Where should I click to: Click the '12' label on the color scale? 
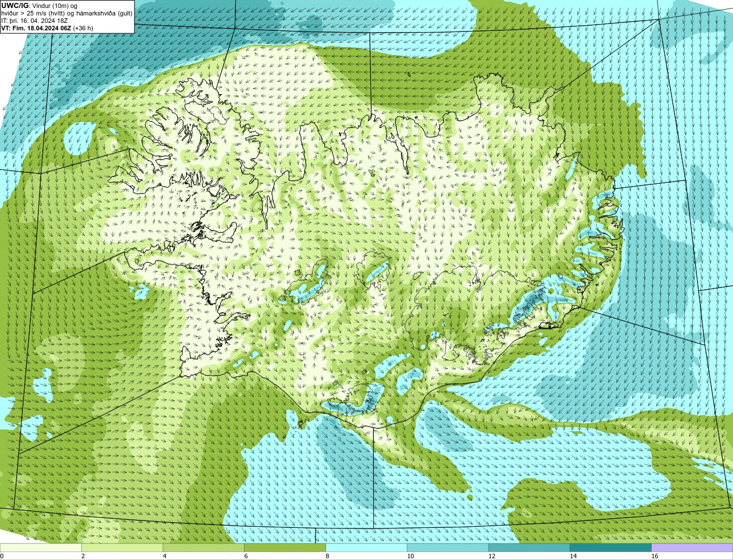tap(491, 556)
